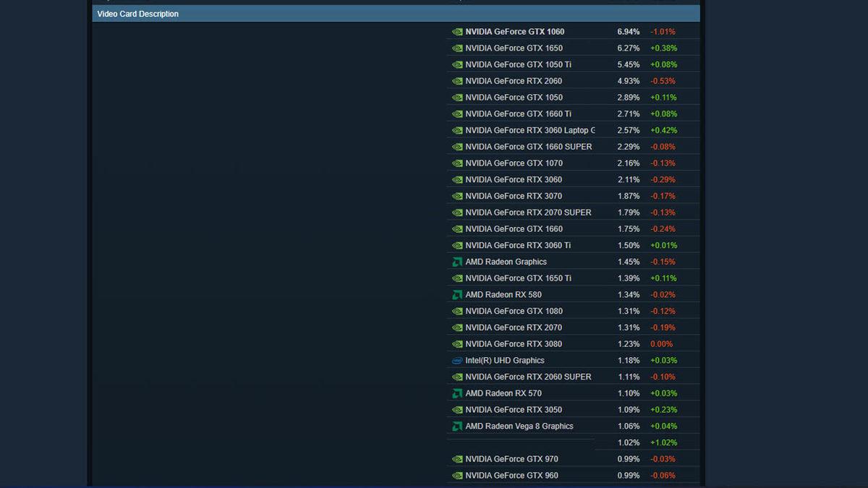Select the NVIDIA GeForce GTX 960 row
The width and height of the screenshot is (868, 488).
pos(511,476)
